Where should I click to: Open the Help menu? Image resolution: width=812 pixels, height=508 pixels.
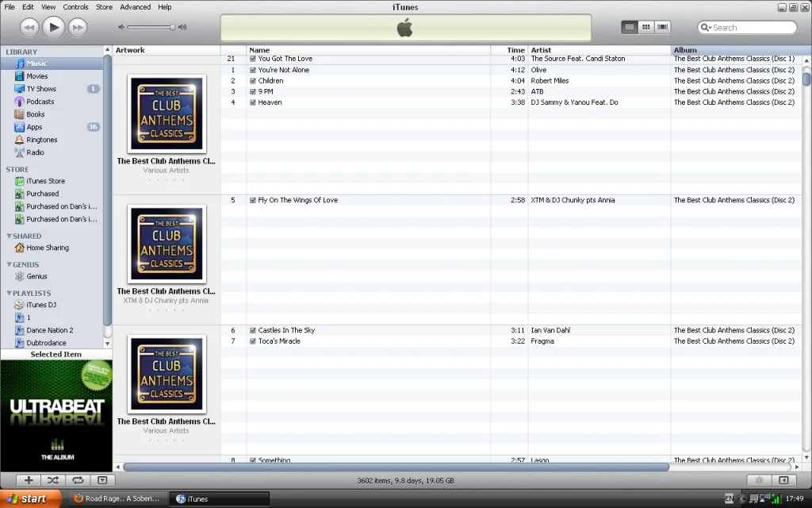coord(165,6)
